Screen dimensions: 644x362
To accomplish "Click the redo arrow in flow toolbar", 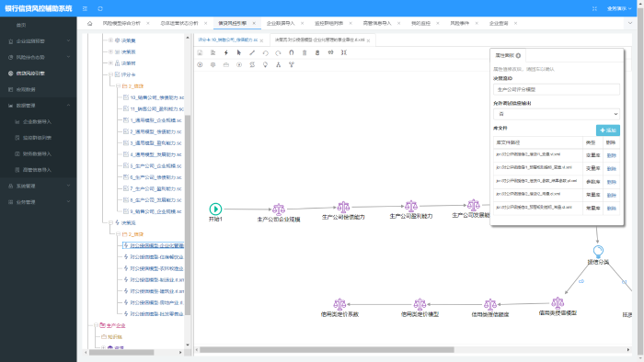I will pyautogui.click(x=278, y=52).
